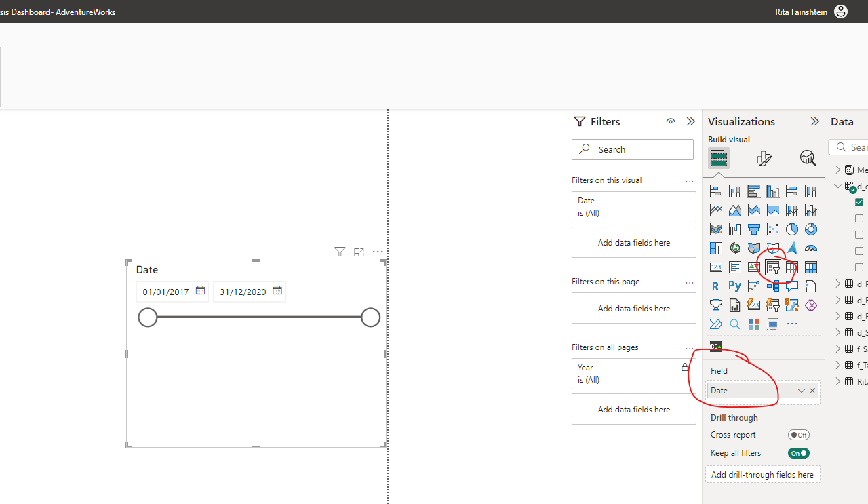Add data fields under Filters on this page
This screenshot has height=504, width=868.
pyautogui.click(x=634, y=308)
